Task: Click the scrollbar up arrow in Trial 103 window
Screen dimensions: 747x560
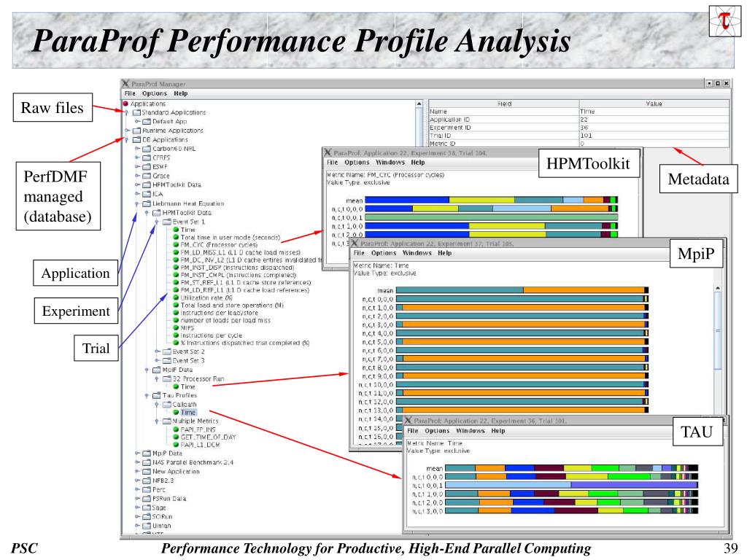Action: point(718,289)
